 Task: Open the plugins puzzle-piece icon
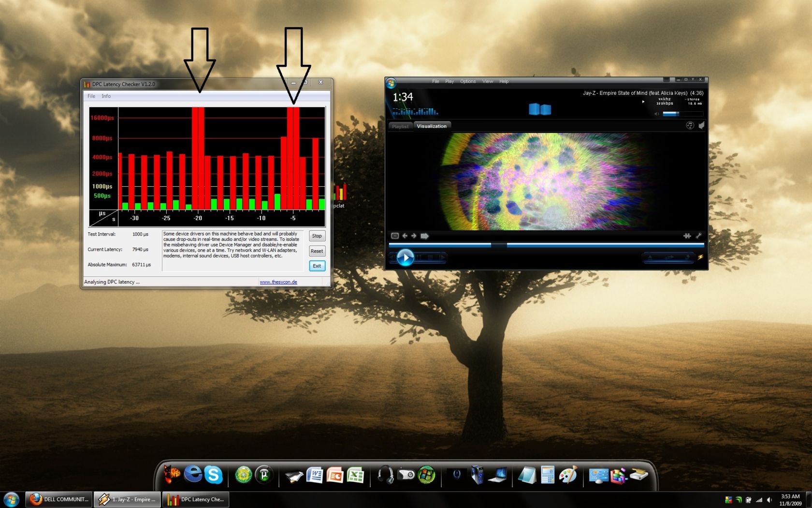coord(687,236)
